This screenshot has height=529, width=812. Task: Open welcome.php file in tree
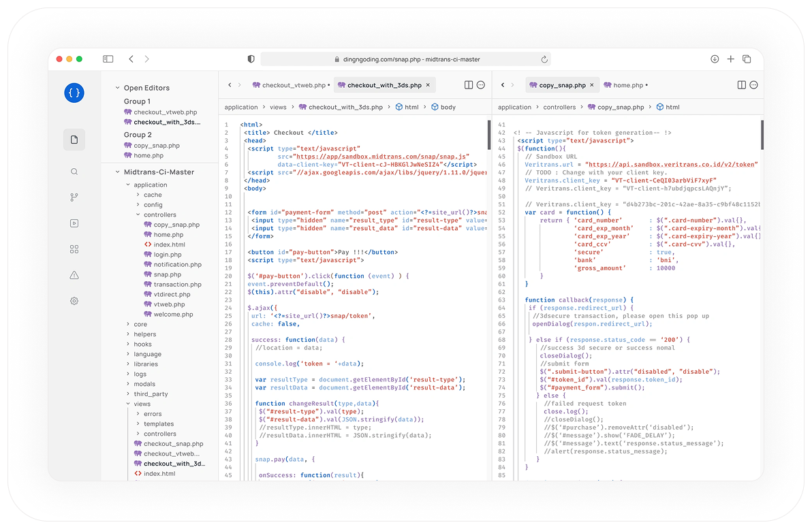click(168, 314)
